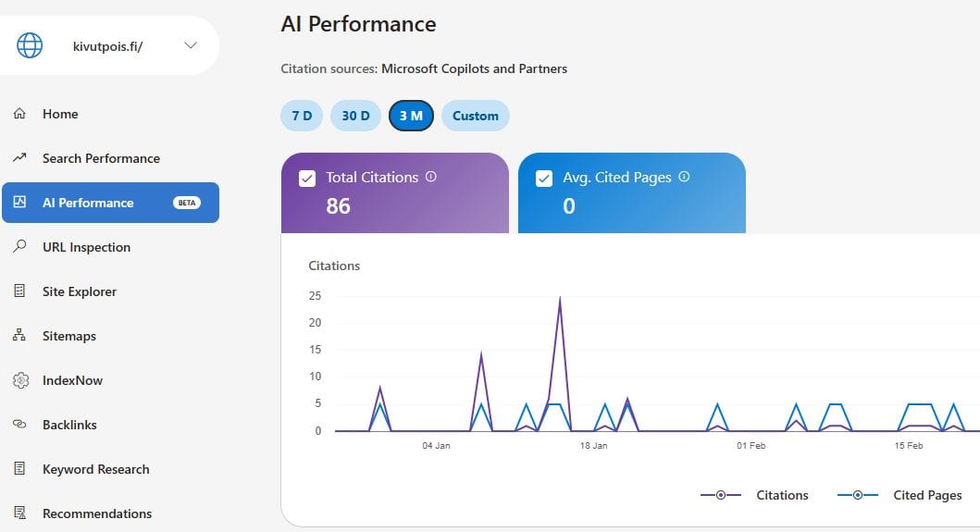This screenshot has width=980, height=532.
Task: Click the highest Citations peak on chart
Action: [x=560, y=299]
